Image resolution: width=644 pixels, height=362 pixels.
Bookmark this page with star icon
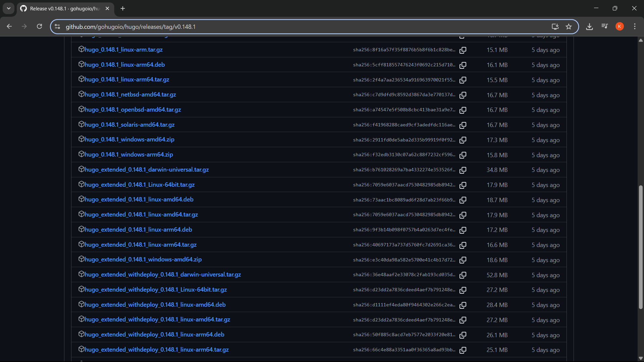point(569,27)
